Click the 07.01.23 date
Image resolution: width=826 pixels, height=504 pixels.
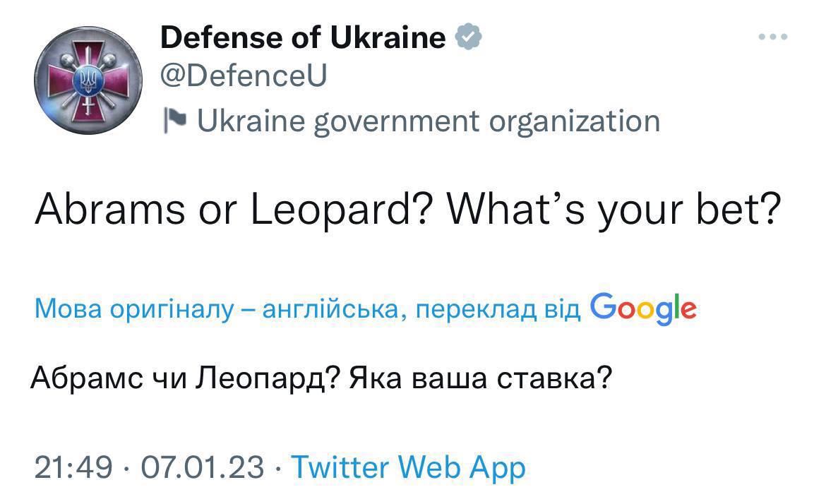tap(203, 467)
